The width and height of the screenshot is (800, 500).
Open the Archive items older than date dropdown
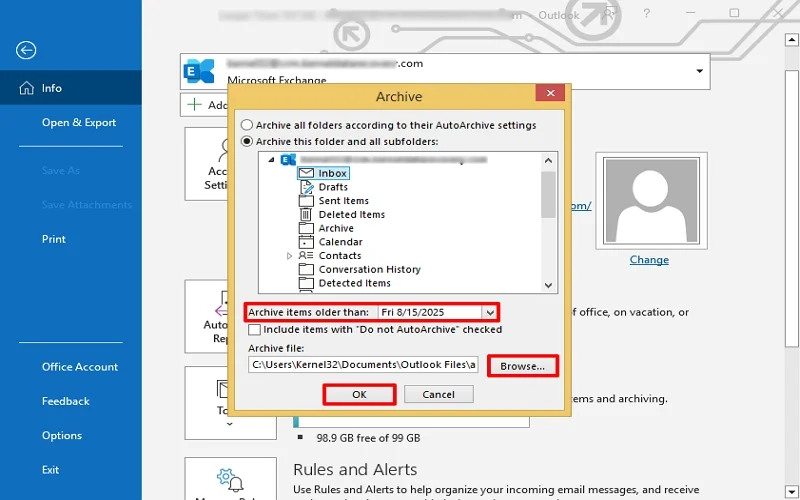click(x=489, y=312)
